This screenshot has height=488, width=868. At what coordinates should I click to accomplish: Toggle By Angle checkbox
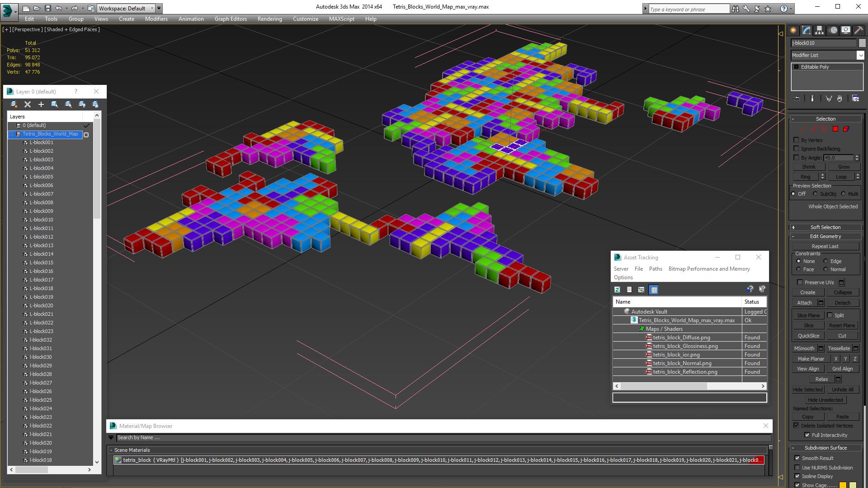point(797,158)
